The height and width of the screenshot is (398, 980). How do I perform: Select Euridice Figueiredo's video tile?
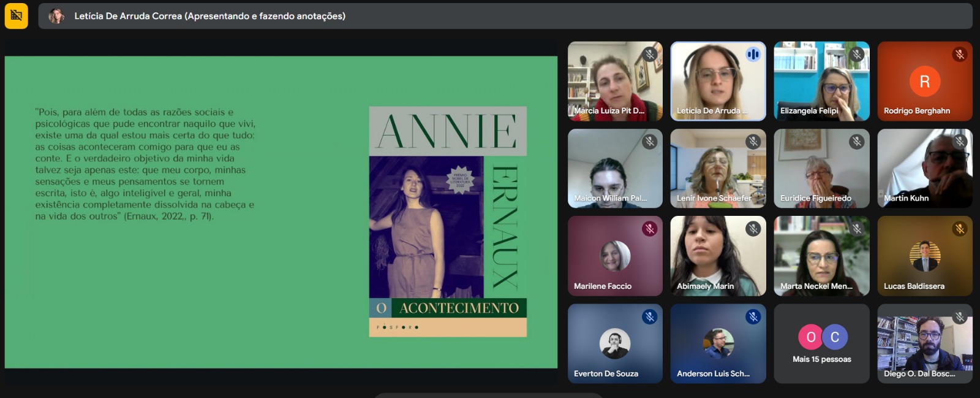coord(821,168)
